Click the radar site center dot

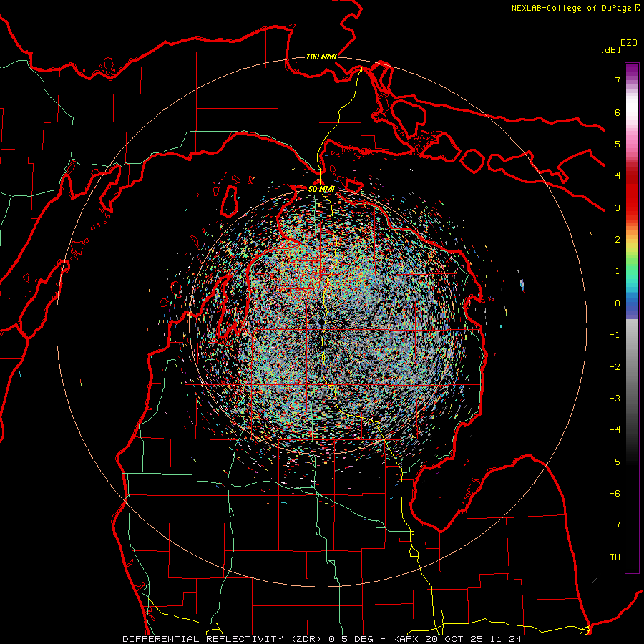321,323
